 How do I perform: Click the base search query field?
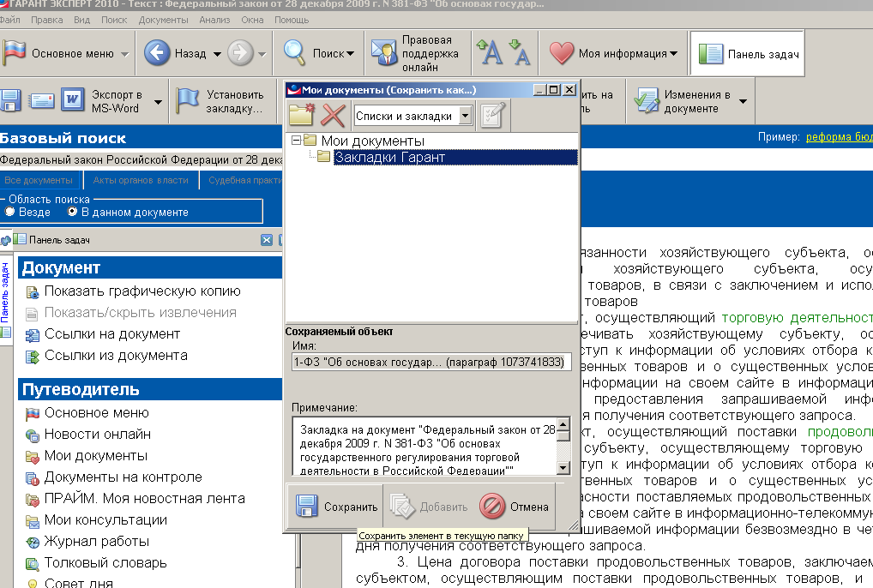point(141,160)
